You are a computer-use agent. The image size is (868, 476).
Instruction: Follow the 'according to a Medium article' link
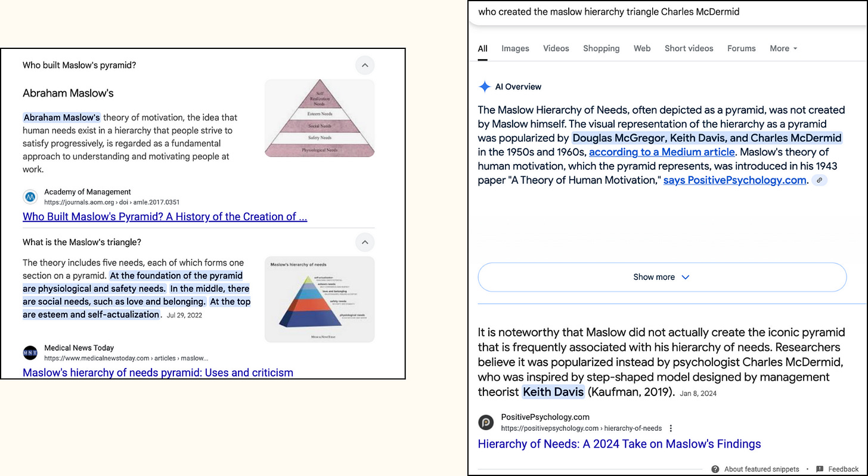[x=662, y=152]
